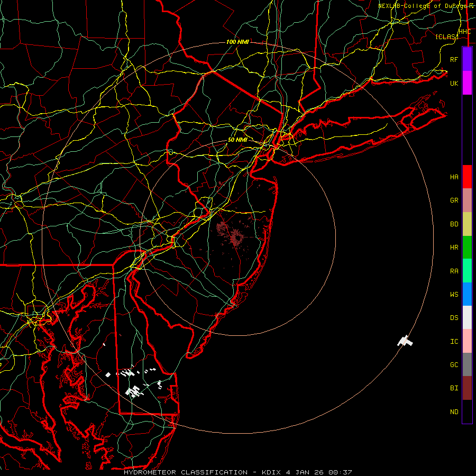Click the GC legend label
476x476 pixels.
[x=454, y=365]
